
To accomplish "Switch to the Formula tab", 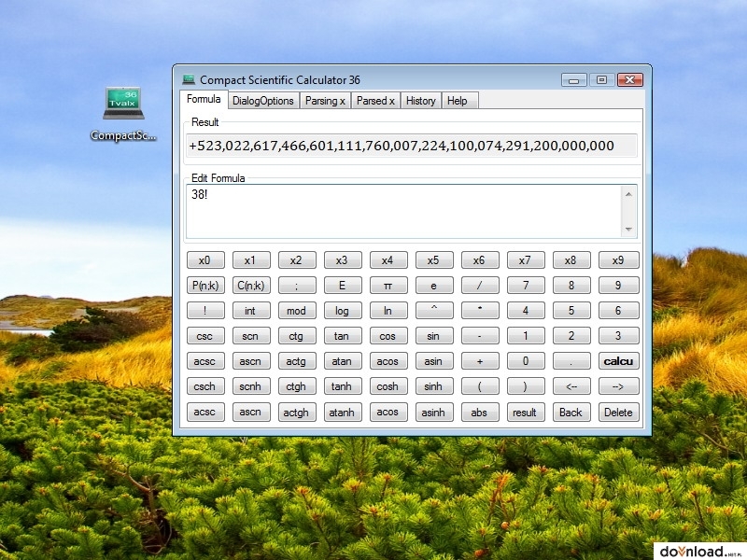I will pyautogui.click(x=204, y=99).
